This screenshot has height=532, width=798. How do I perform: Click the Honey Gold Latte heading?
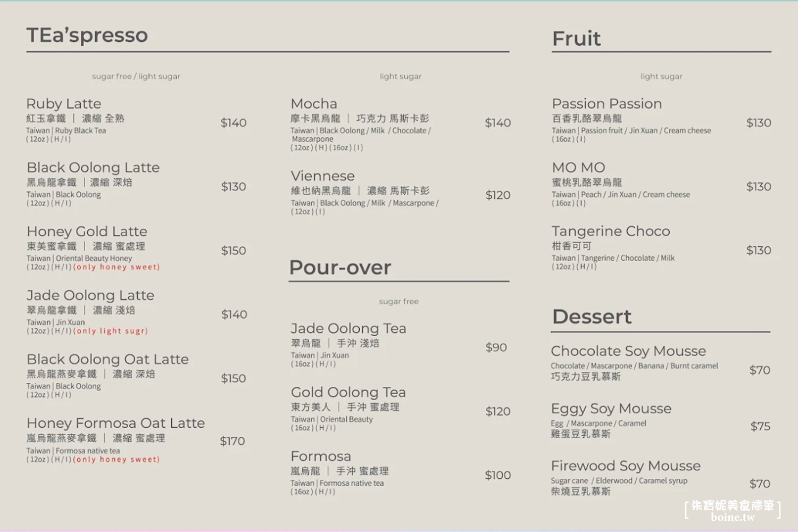87,231
